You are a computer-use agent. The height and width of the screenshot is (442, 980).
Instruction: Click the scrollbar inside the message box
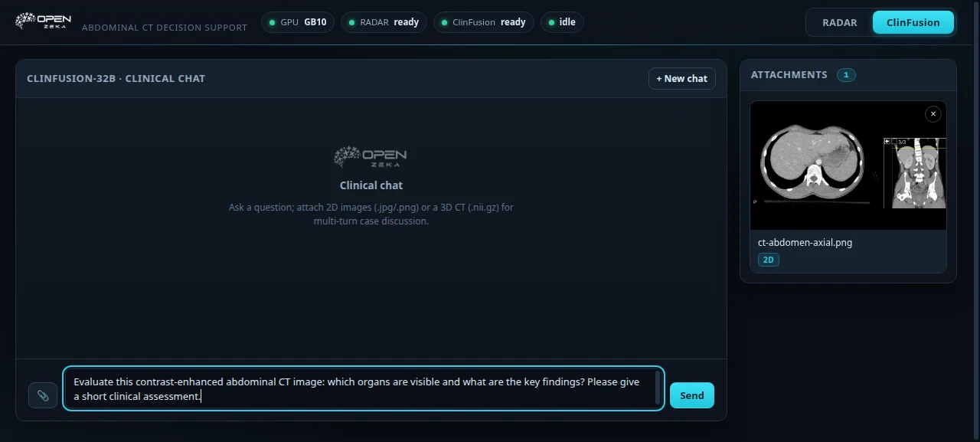coord(658,388)
